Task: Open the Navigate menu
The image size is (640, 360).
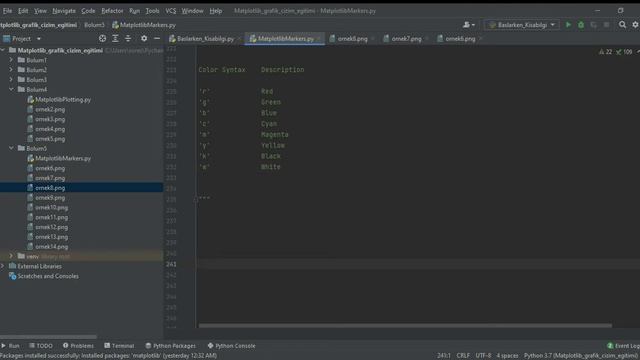Action: click(x=64, y=11)
